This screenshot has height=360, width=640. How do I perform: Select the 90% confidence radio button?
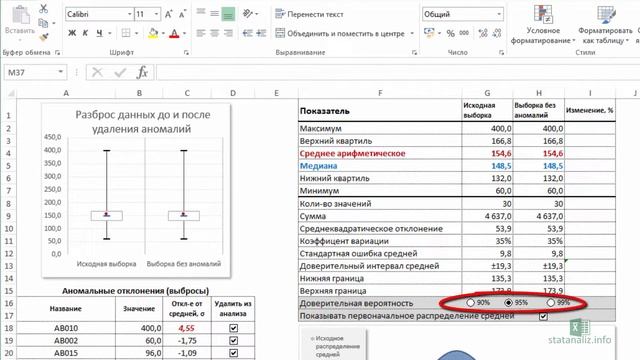[x=471, y=303]
